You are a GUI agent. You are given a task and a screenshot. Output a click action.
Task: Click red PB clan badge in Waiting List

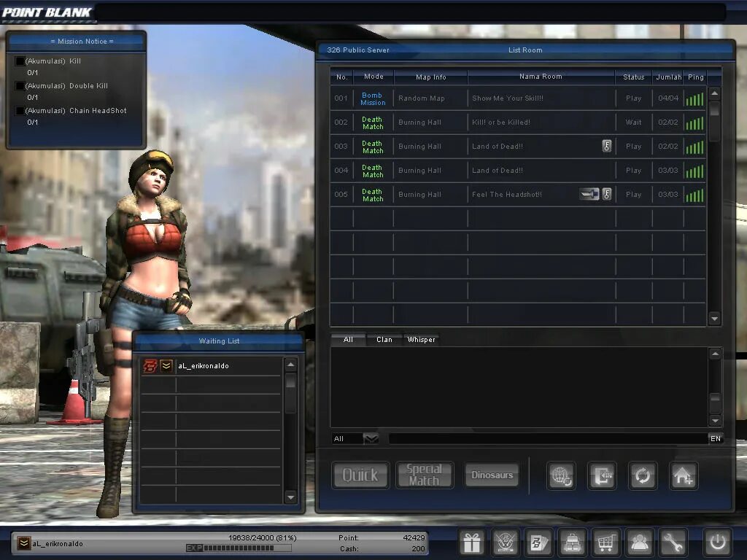150,366
